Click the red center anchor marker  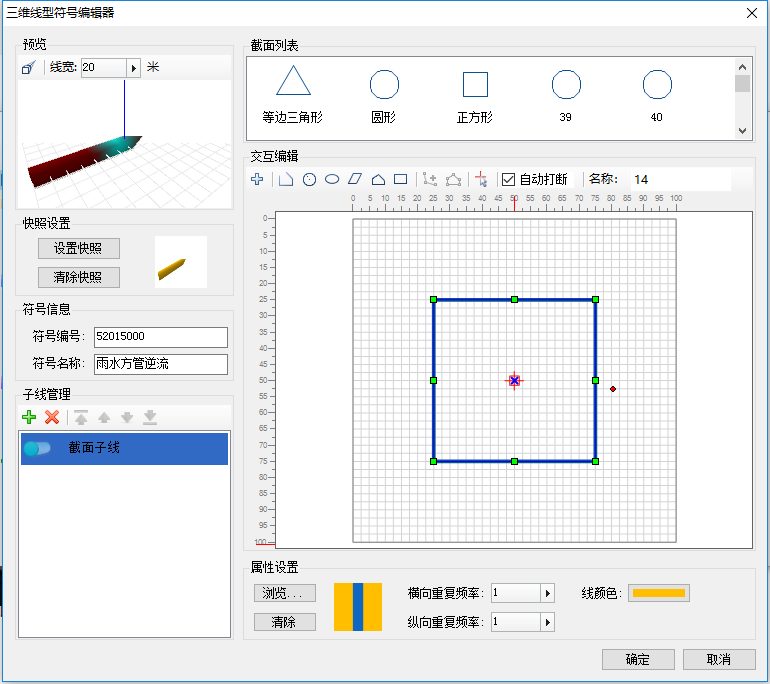coord(514,381)
